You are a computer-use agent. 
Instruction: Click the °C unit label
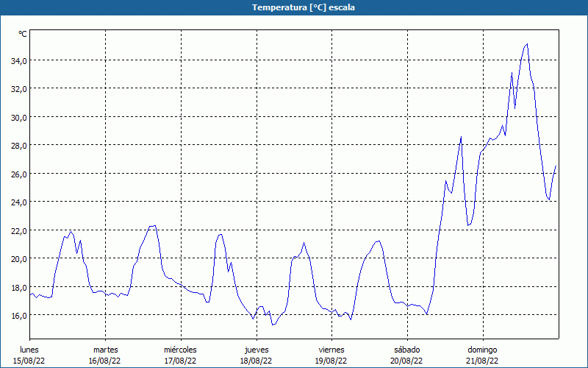(23, 34)
